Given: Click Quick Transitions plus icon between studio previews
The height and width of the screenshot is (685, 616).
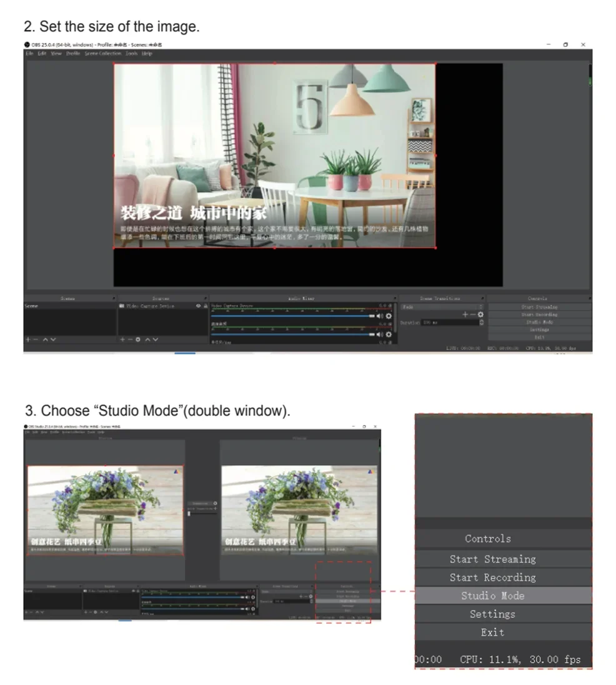Looking at the screenshot, I should [215, 509].
